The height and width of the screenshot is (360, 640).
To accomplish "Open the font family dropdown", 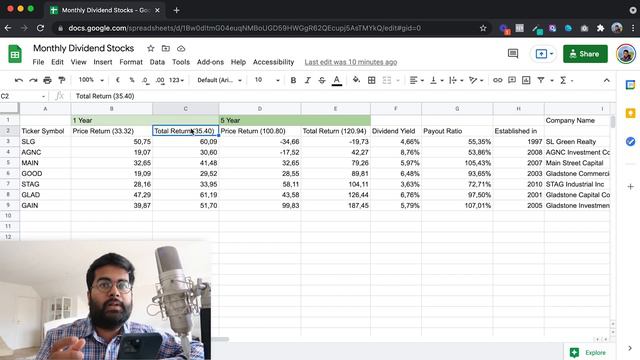I will point(220,80).
